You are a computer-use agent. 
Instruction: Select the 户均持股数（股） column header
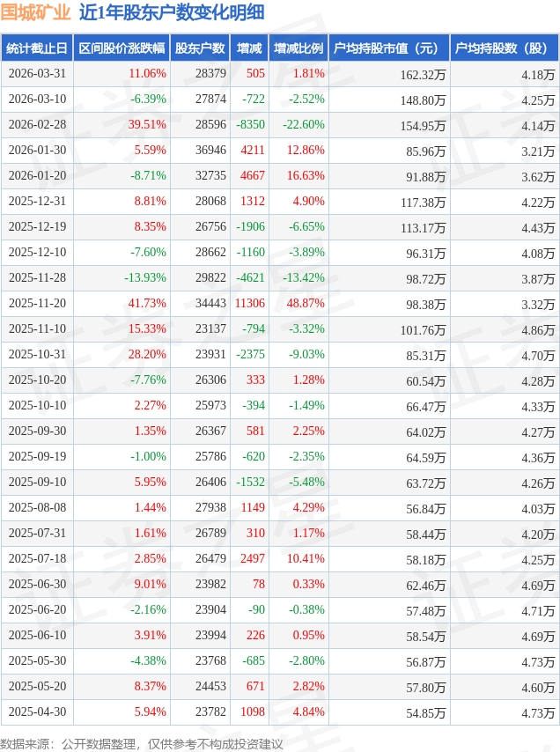(504, 48)
